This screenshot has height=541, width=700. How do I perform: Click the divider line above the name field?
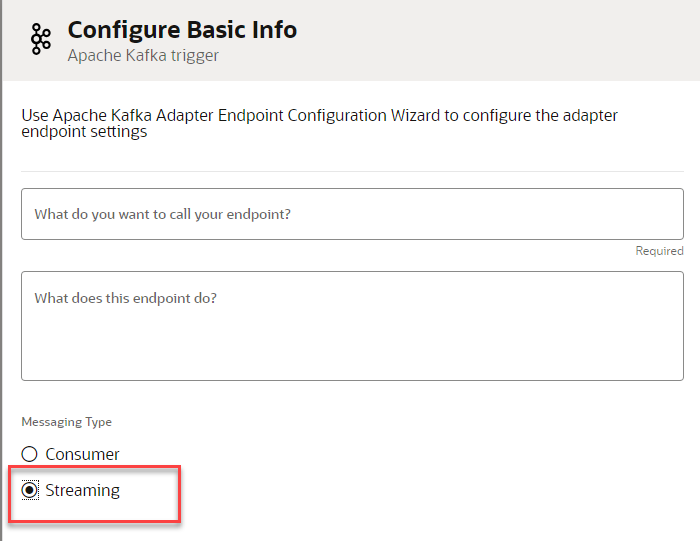click(352, 171)
